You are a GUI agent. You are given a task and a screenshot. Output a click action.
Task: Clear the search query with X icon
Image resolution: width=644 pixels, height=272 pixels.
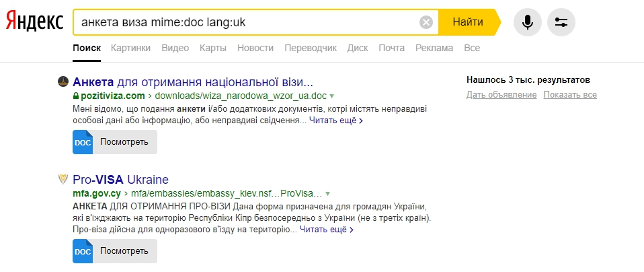coord(426,22)
